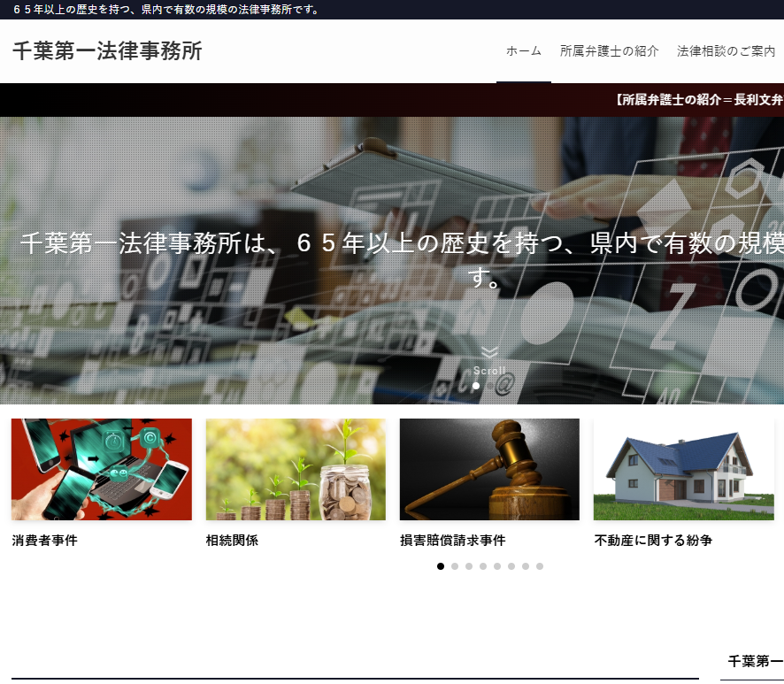Select the hero slider dot below headline
The height and width of the screenshot is (684, 784).
click(x=476, y=385)
